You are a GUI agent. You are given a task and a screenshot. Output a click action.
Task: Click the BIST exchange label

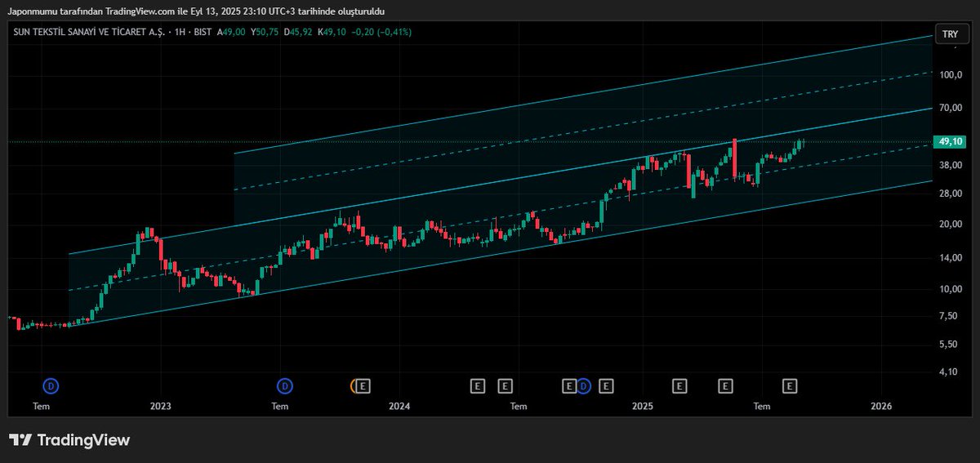(x=203, y=32)
